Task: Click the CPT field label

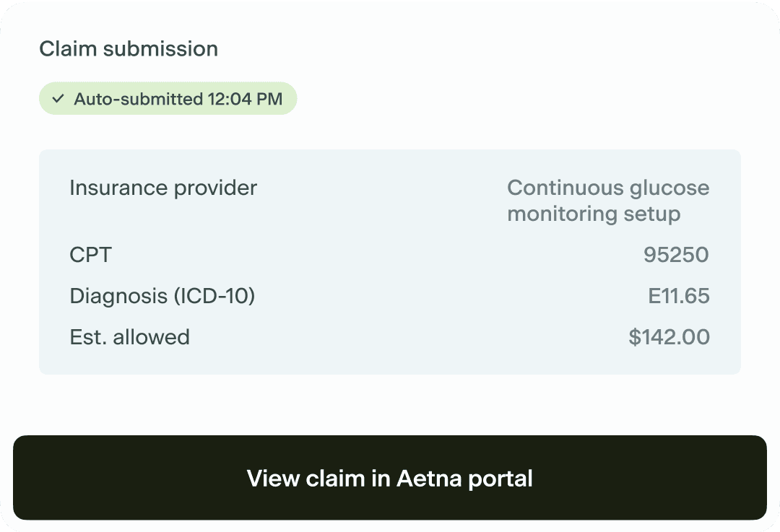Action: coord(91,255)
